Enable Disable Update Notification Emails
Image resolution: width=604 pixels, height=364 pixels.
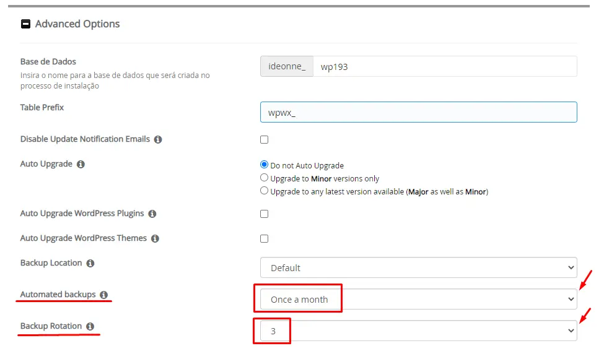coord(264,139)
